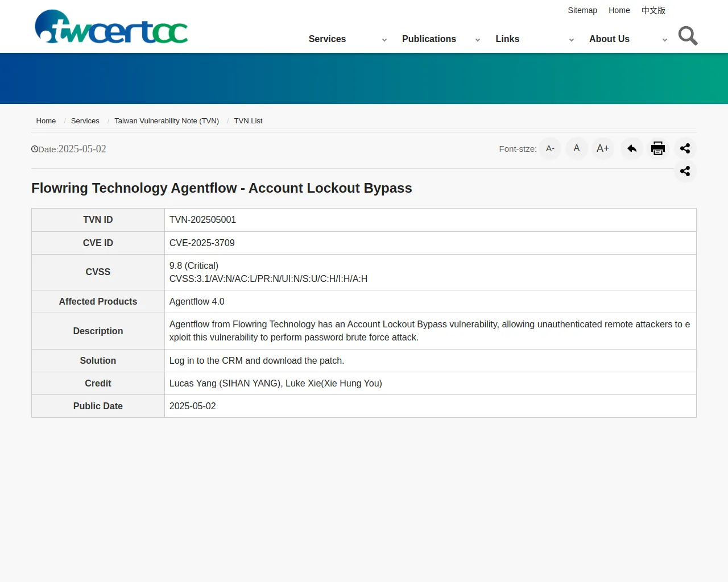This screenshot has height=582, width=728.
Task: Click the vulnerability description text
Action: click(430, 331)
